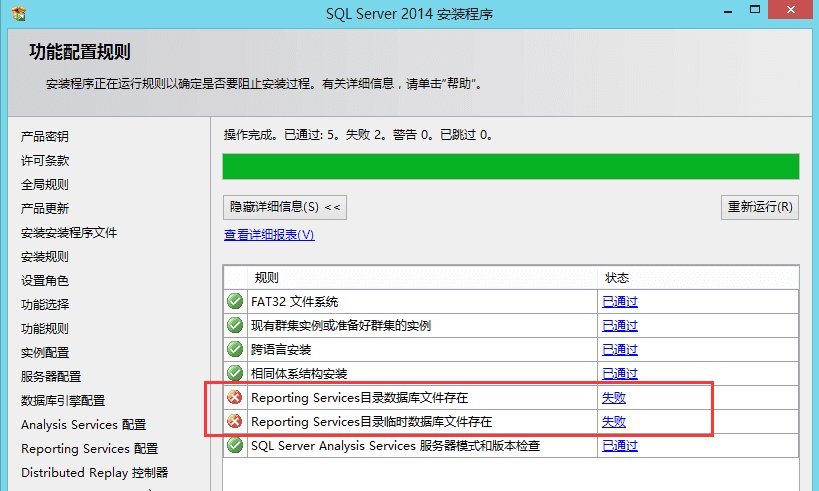Select Reporting Services 配置 step in sidebar
Image resolution: width=819 pixels, height=491 pixels.
[89, 449]
